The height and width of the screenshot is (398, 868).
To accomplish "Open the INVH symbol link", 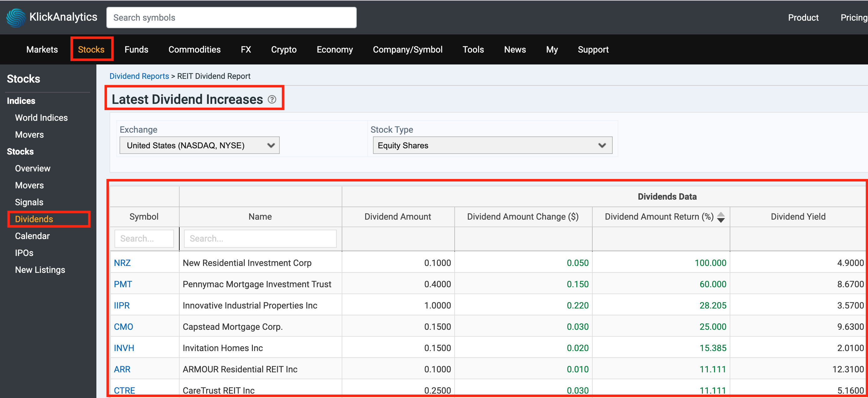I will (124, 348).
